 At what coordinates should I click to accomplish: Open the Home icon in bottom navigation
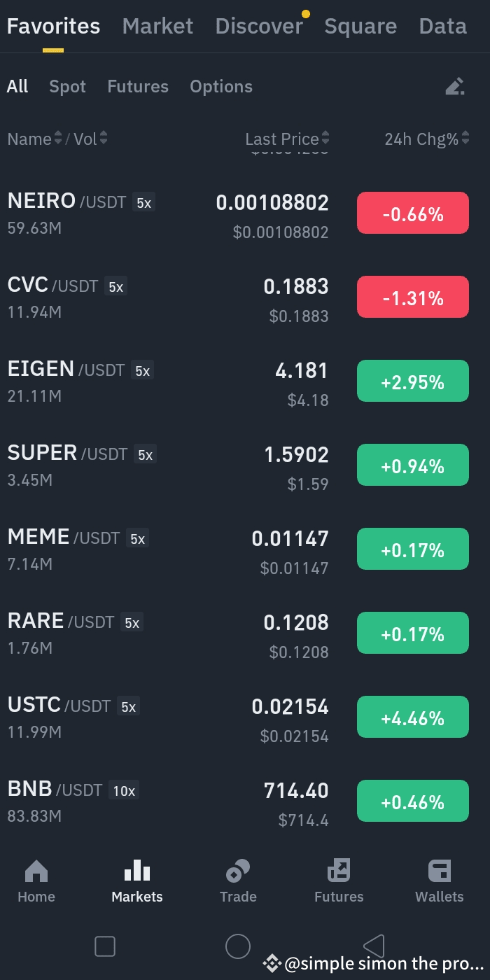tap(36, 871)
